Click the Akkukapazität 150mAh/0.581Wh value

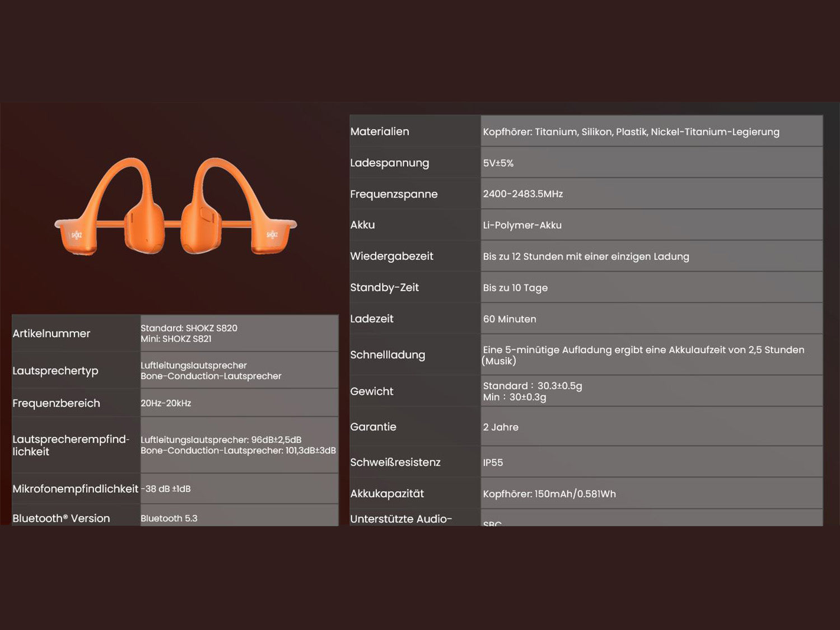[x=549, y=494]
